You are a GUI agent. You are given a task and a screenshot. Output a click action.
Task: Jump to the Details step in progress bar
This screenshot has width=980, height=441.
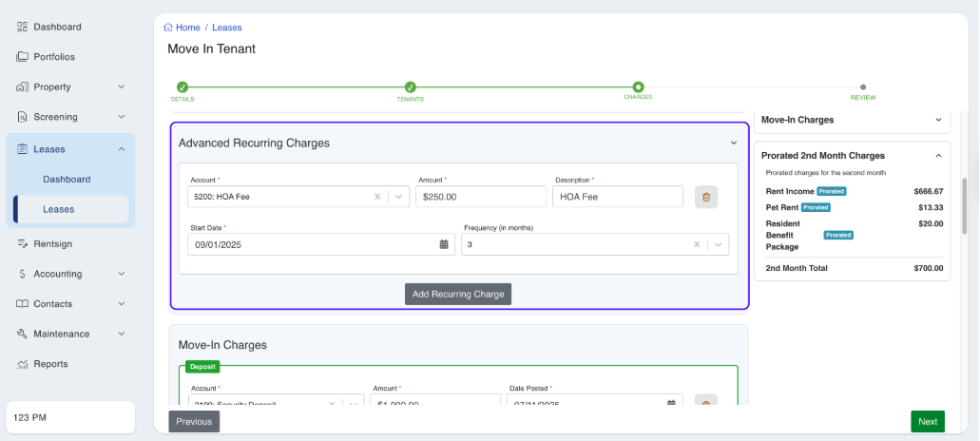[x=183, y=87]
